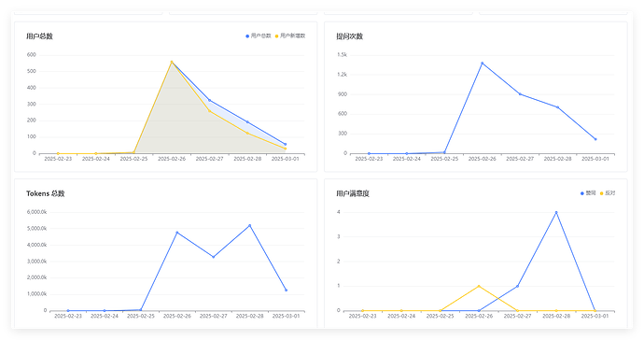The width and height of the screenshot is (644, 340).
Task: Click the 900 y-axis label in 提问次数 chart
Action: click(343, 94)
